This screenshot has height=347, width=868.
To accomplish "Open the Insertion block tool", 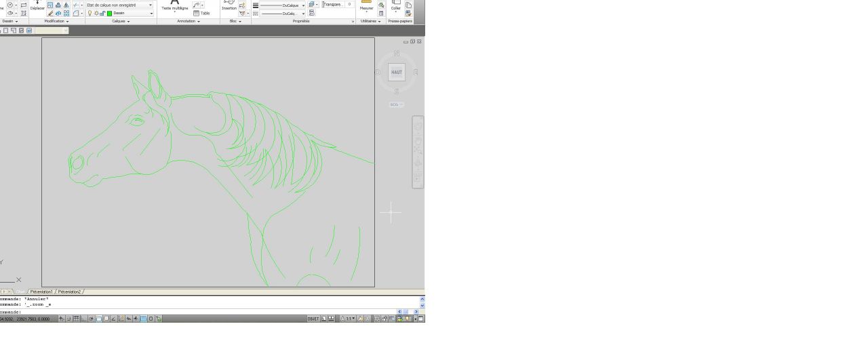I will click(x=229, y=5).
